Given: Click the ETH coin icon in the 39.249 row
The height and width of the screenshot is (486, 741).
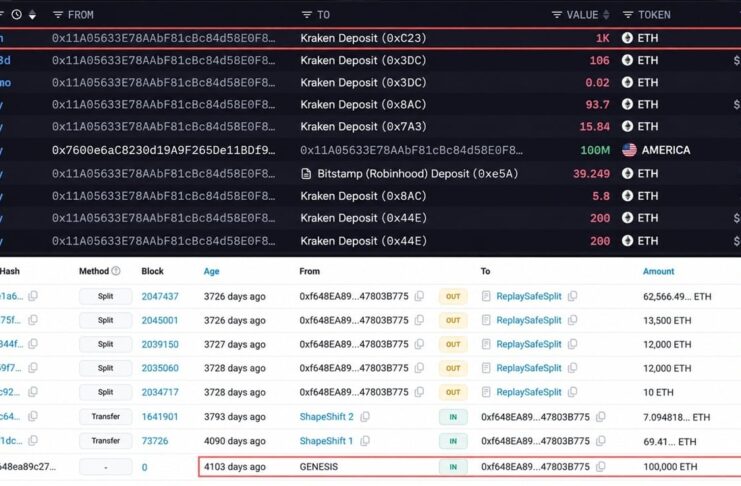Looking at the screenshot, I should (627, 174).
